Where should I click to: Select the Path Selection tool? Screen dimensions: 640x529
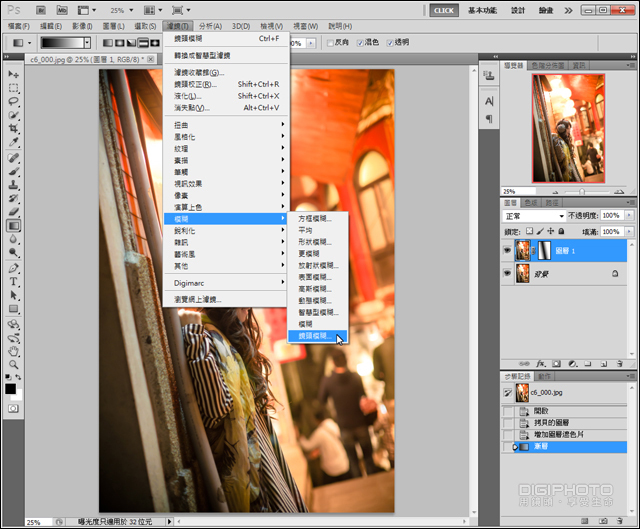13,295
